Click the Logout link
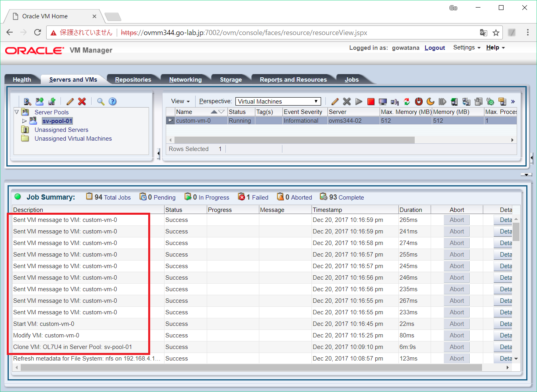Image resolution: width=537 pixels, height=392 pixels. point(435,48)
